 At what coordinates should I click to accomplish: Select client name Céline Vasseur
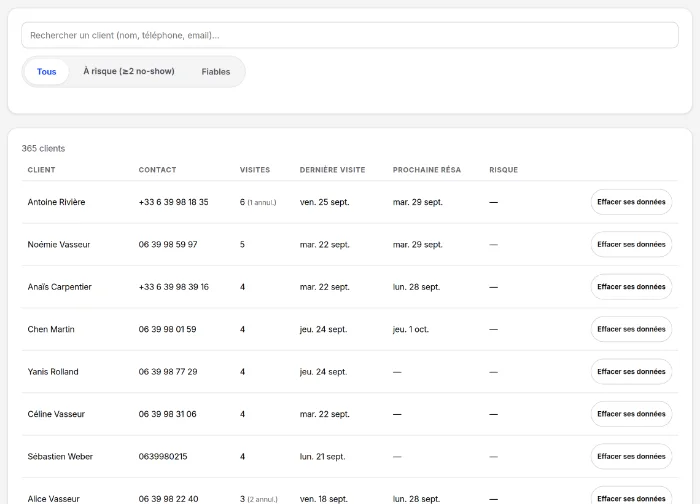point(56,414)
